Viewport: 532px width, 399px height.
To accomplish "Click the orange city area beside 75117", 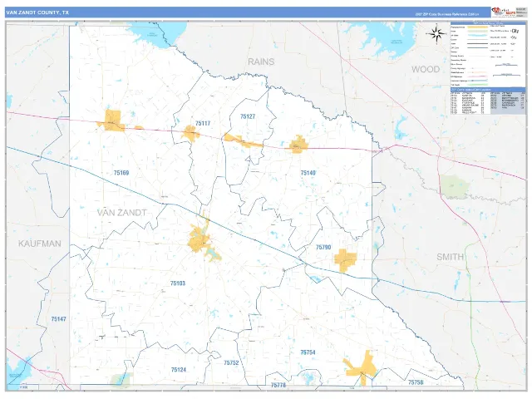I will pos(190,133).
